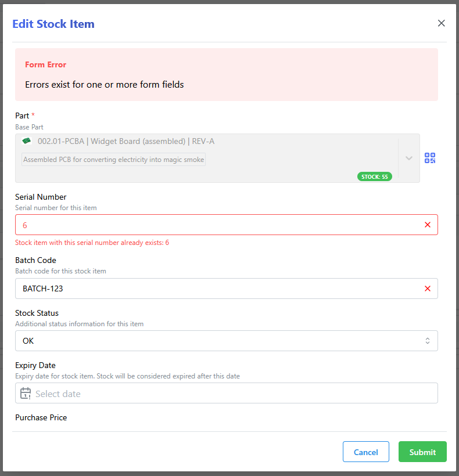The image size is (459, 476).
Task: Expand the Part selector chevron
Action: [x=409, y=158]
